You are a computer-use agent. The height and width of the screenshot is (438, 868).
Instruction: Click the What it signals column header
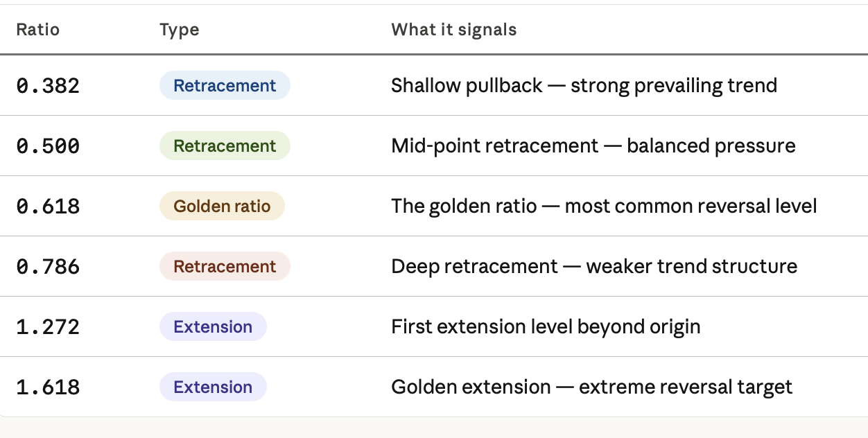[x=454, y=30]
